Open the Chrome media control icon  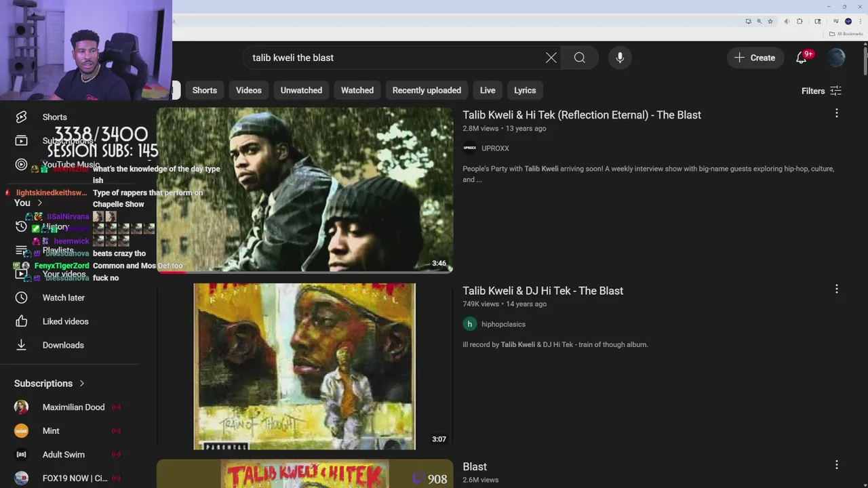pos(836,21)
